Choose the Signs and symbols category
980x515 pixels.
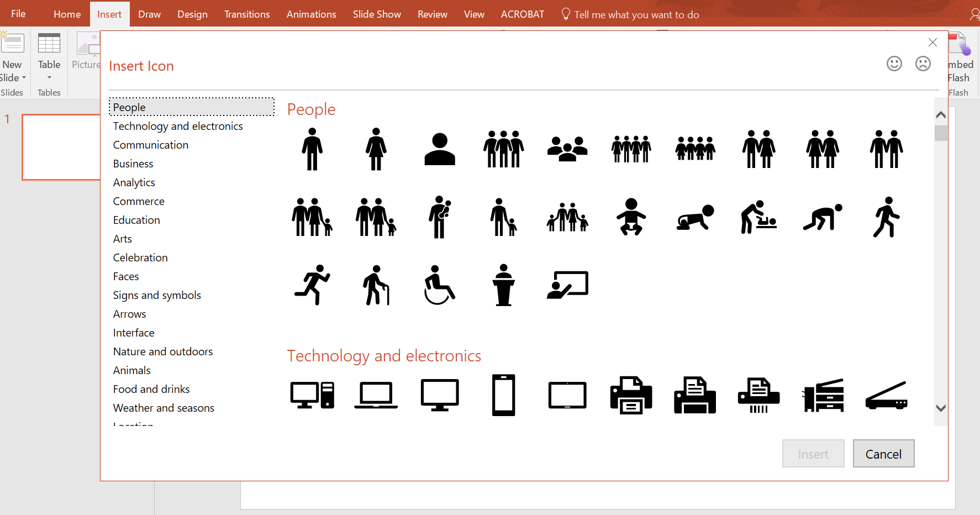point(157,295)
